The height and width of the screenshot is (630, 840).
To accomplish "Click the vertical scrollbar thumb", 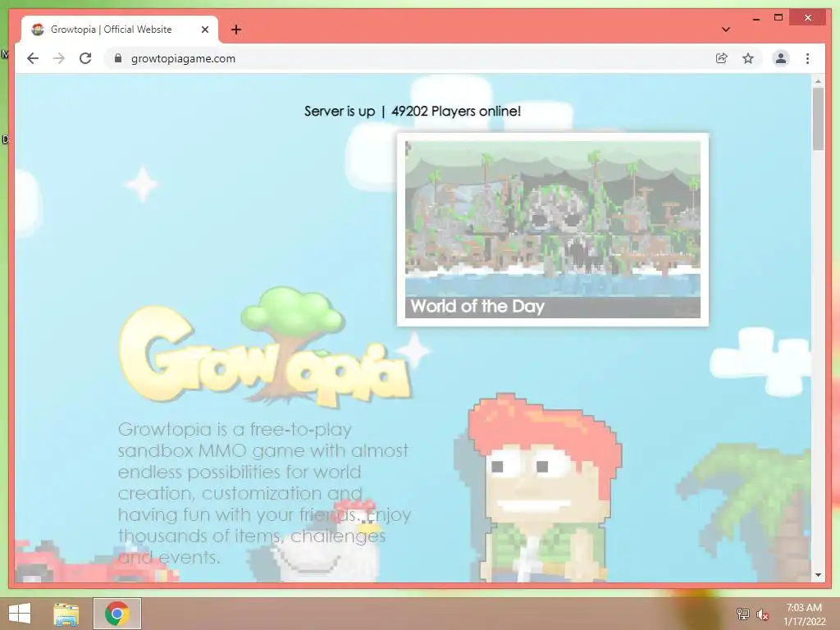I will (x=818, y=119).
